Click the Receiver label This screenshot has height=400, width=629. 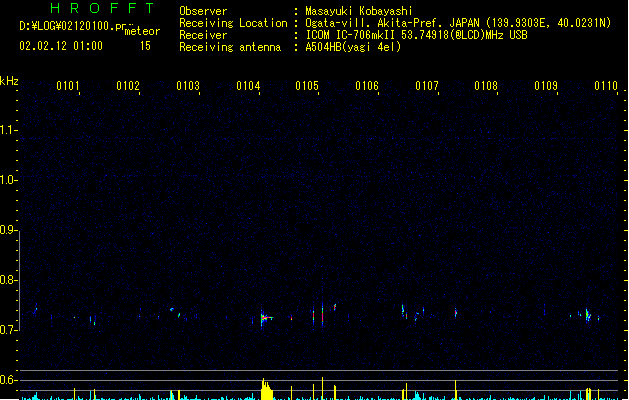(203, 35)
